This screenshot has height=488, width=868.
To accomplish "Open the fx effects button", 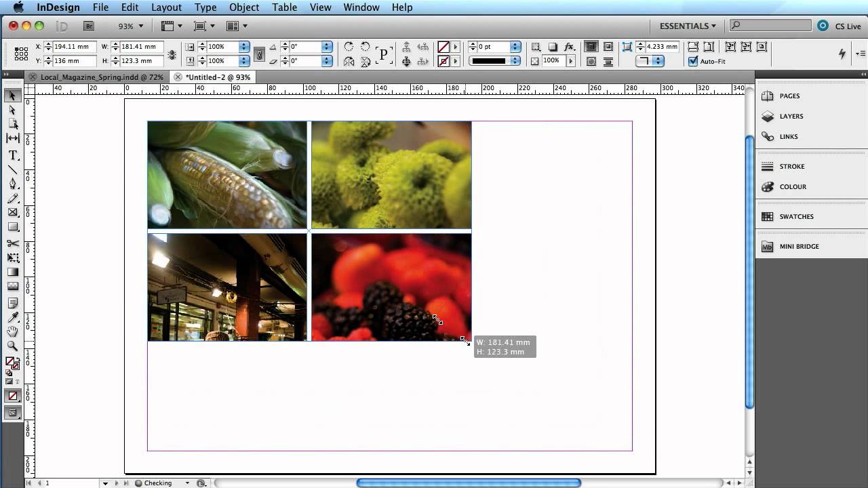I will 570,47.
